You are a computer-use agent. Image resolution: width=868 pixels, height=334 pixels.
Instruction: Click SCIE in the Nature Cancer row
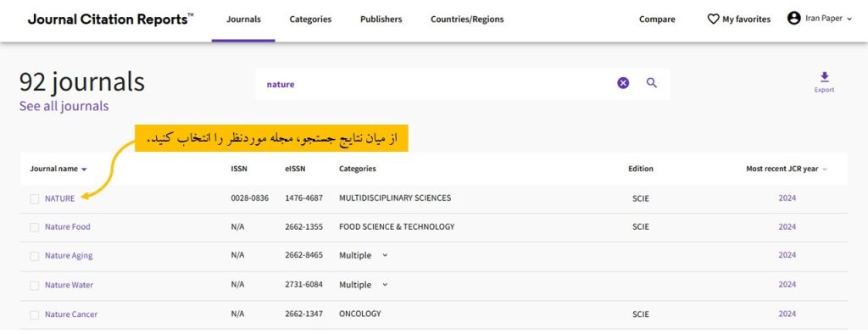(x=641, y=314)
